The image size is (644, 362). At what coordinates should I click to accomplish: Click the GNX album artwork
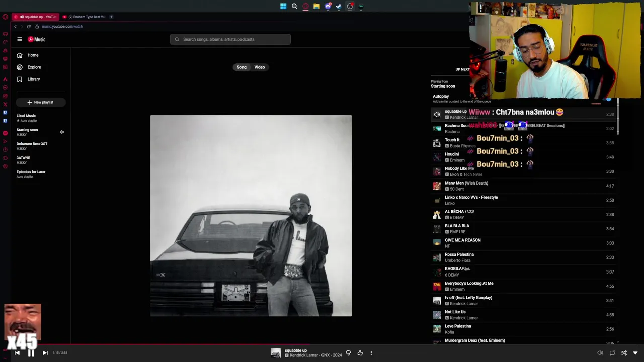(251, 216)
